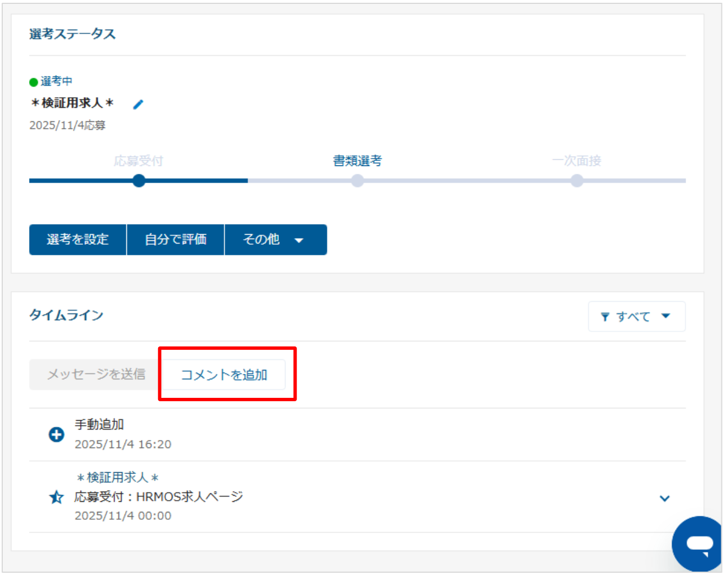728x580 pixels.
Task: Open the その他 dropdown menu
Action: tap(275, 240)
